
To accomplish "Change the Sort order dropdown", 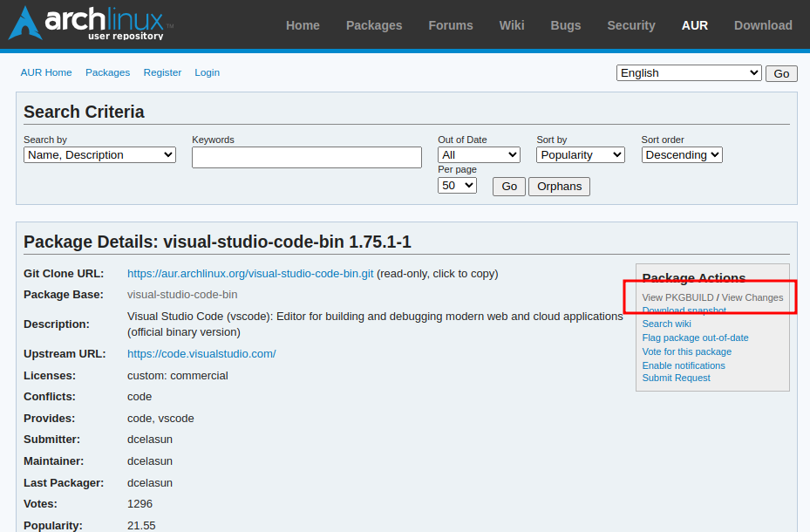I will 681,154.
